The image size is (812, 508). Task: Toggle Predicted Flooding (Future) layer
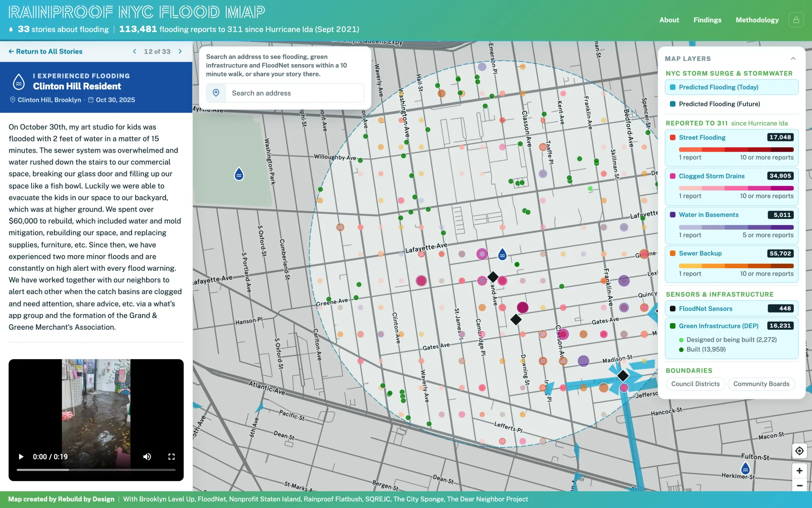pos(732,104)
